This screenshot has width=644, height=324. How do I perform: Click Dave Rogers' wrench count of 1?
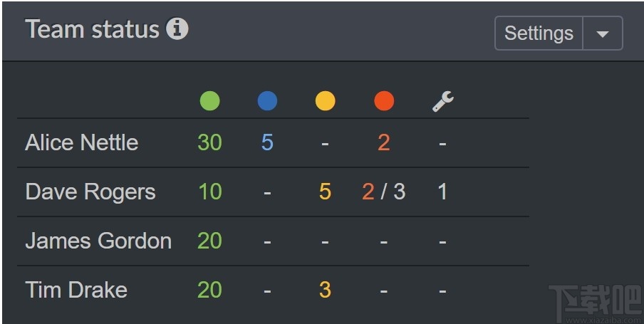442,192
